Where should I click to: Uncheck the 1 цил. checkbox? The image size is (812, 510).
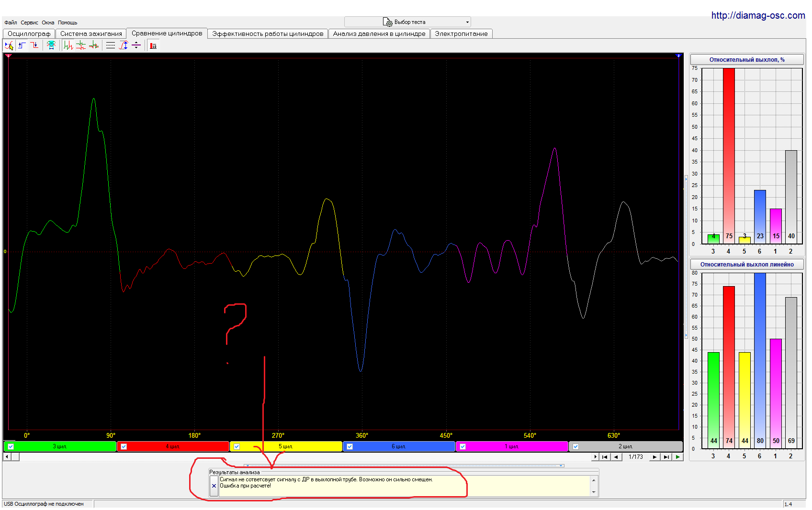coord(462,446)
